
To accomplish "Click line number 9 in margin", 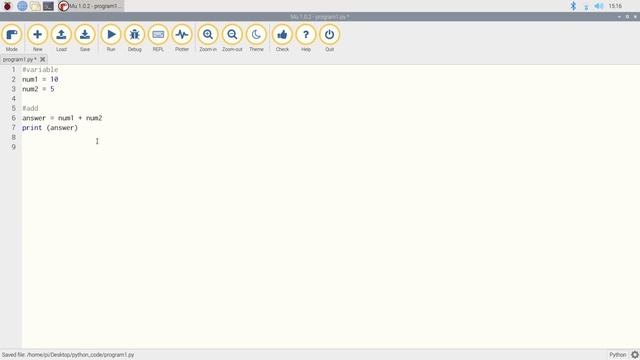I will click(x=13, y=147).
